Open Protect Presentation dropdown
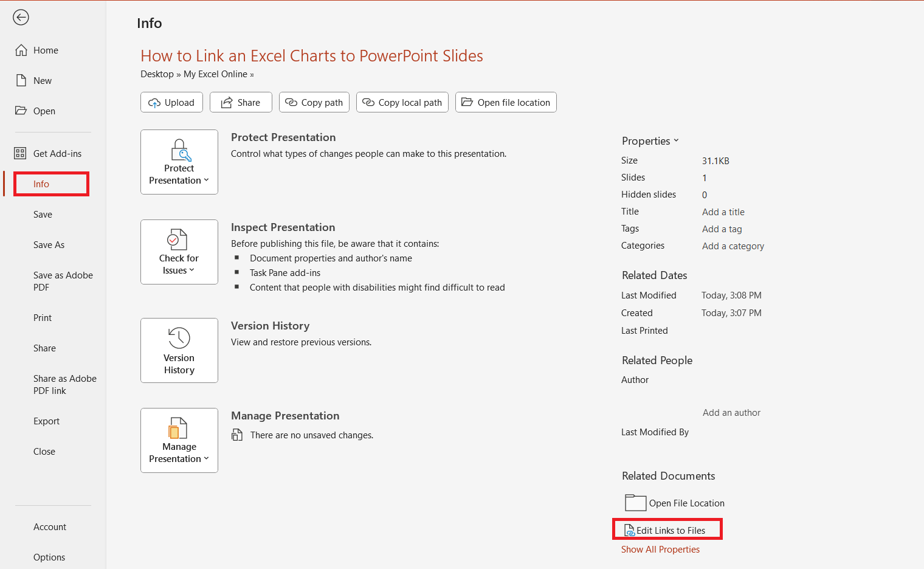The height and width of the screenshot is (569, 924). (x=179, y=162)
